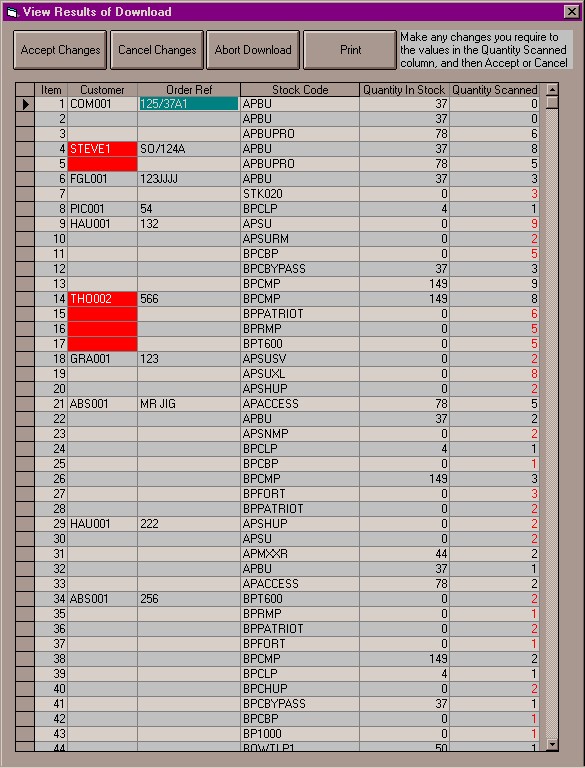Click the scrollbar up arrow
585x768 pixels.
(552, 90)
